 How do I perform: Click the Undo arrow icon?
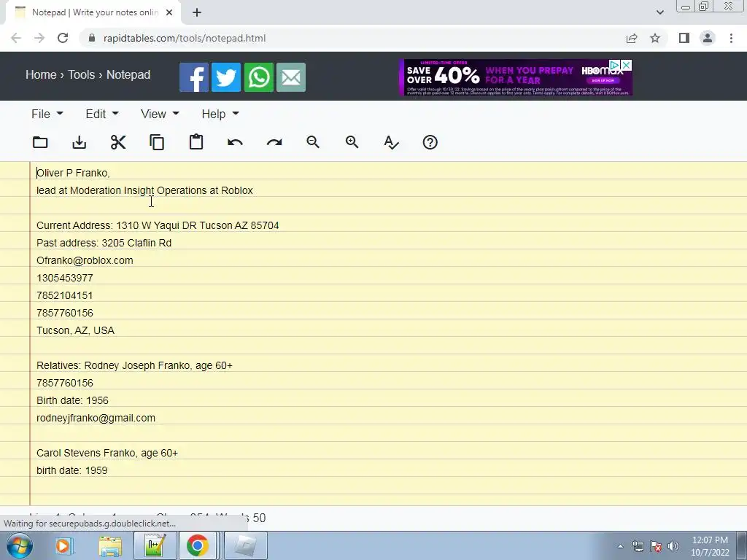[x=236, y=142]
